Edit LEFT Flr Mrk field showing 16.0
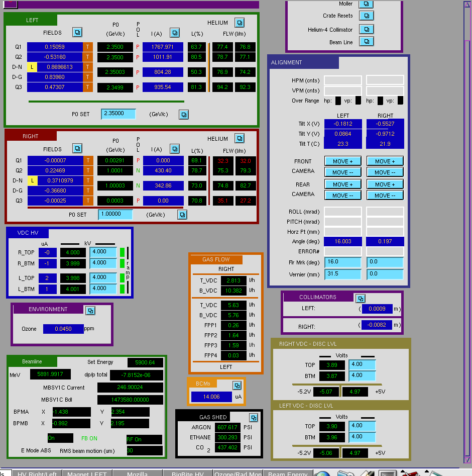Screen dimensions: 472x476 coord(343,262)
